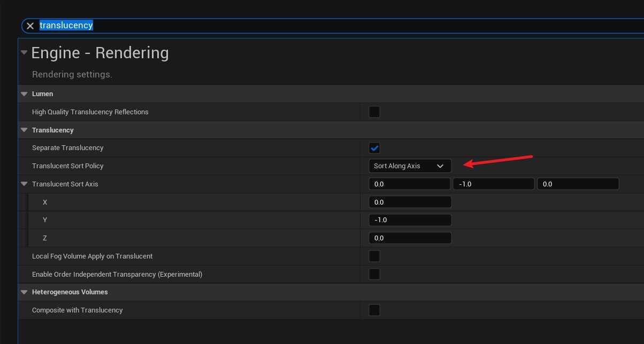The height and width of the screenshot is (344, 644).
Task: Click the translucency search field
Action: [321, 26]
